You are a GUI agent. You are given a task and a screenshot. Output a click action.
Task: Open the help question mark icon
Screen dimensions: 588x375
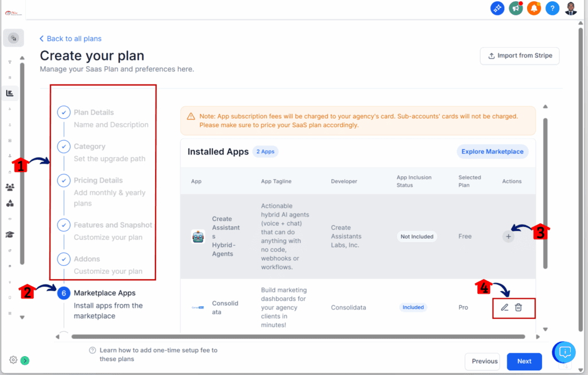point(552,8)
